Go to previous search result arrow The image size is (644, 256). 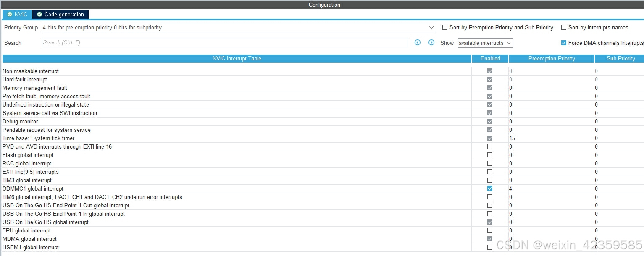click(418, 43)
